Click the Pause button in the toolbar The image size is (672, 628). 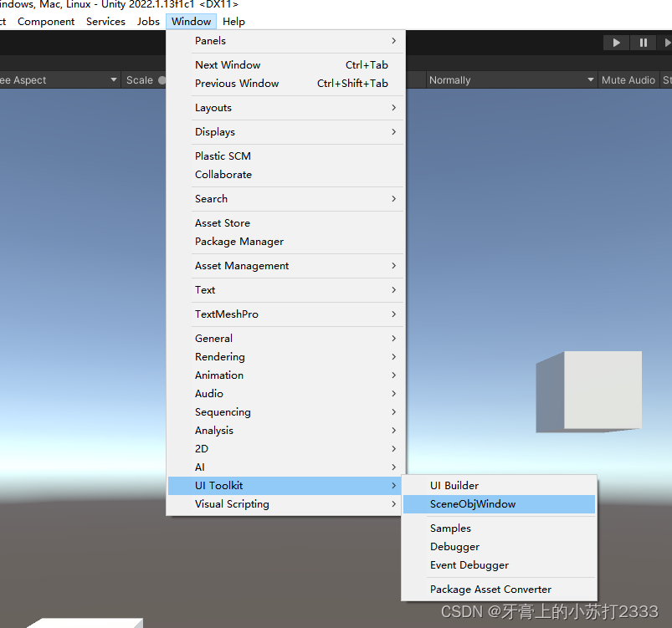643,42
